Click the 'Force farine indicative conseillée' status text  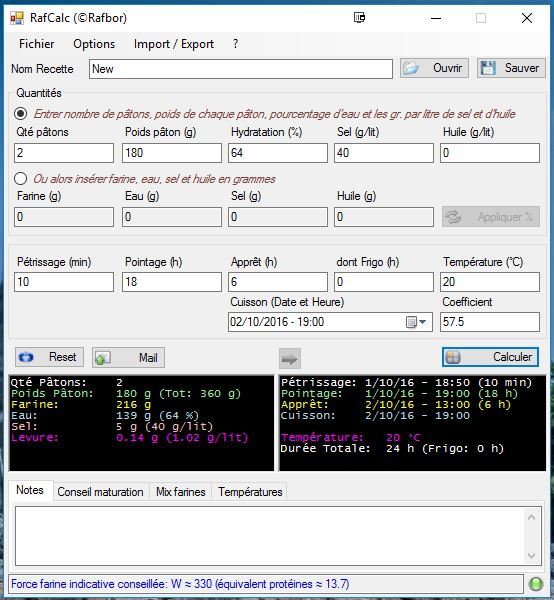point(180,584)
